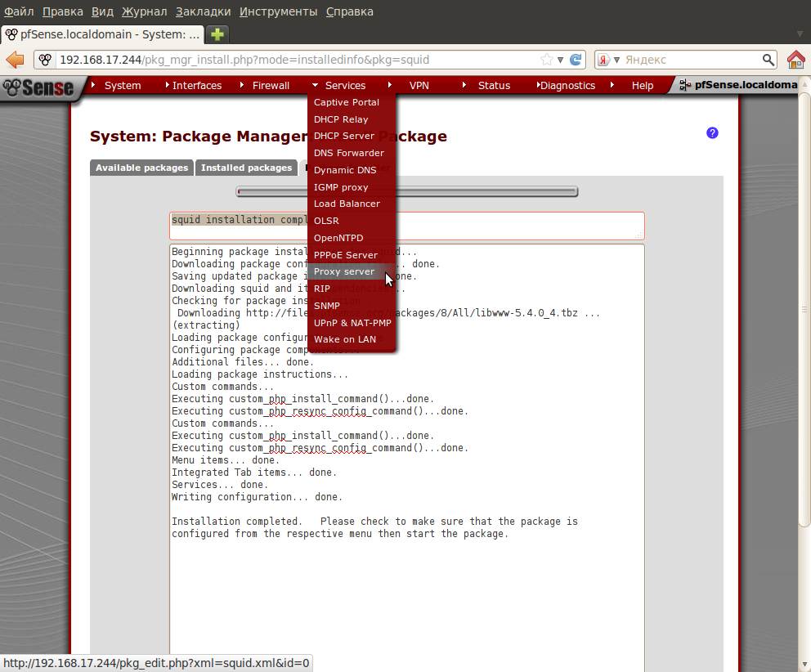The image size is (811, 672).
Task: Collapse the Services menu
Action: tap(345, 85)
